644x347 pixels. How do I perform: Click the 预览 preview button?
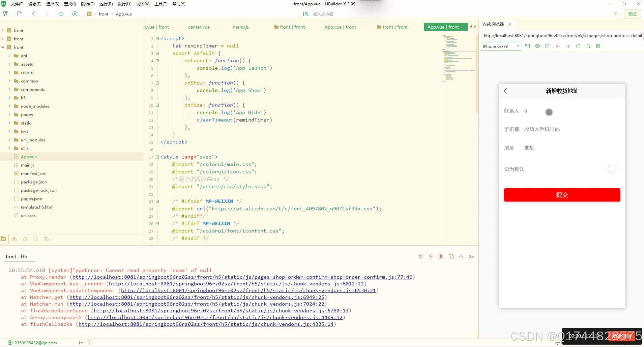(x=633, y=14)
